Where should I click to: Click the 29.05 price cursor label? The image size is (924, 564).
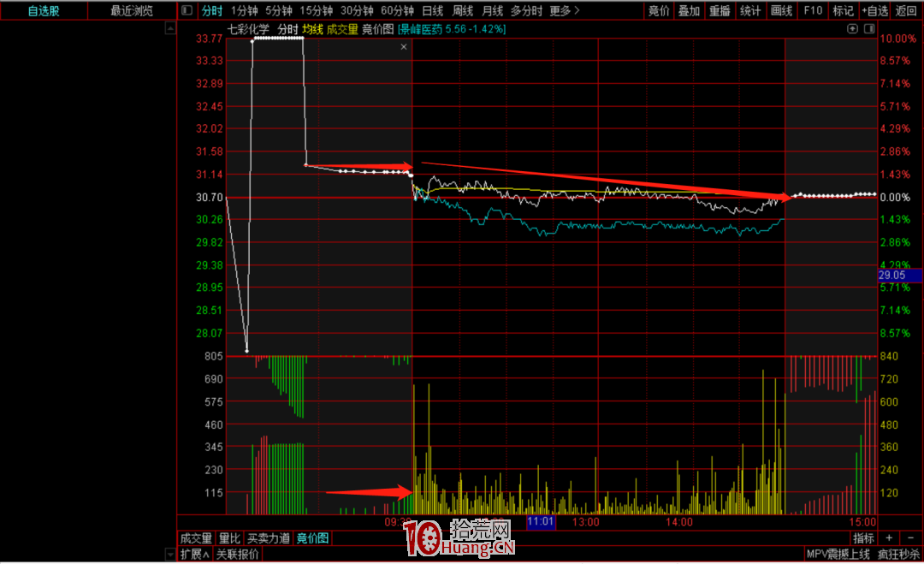pos(900,276)
